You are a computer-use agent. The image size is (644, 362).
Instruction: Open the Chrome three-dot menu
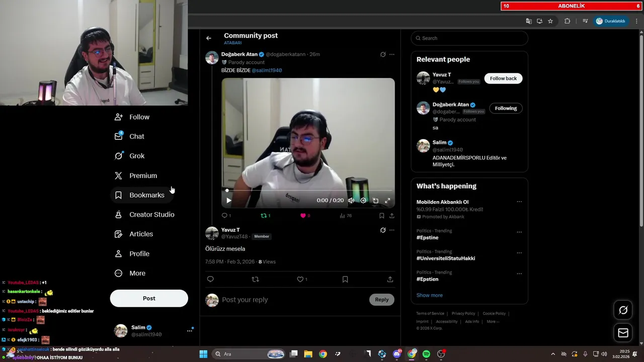637,21
